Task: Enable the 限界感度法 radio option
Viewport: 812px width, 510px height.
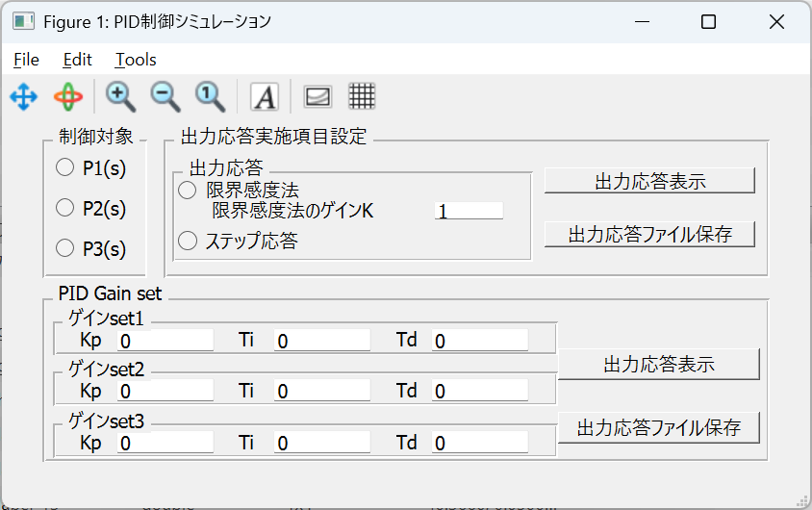Action: [188, 191]
